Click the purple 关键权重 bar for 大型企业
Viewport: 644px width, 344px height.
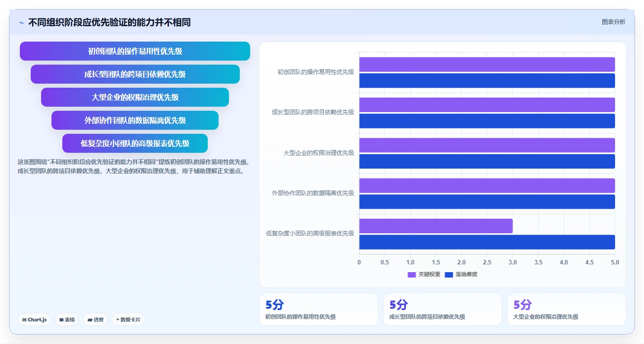coord(487,145)
